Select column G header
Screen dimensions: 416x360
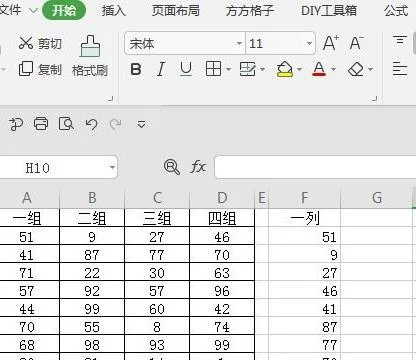(x=377, y=198)
